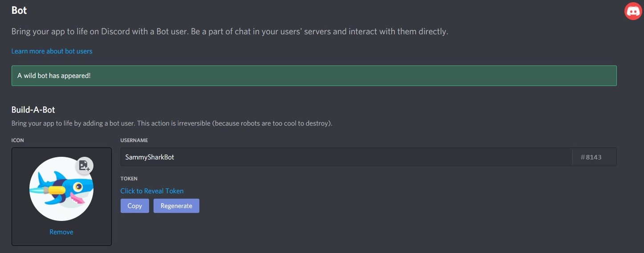Focus the SammySharkBot username field

tap(346, 157)
